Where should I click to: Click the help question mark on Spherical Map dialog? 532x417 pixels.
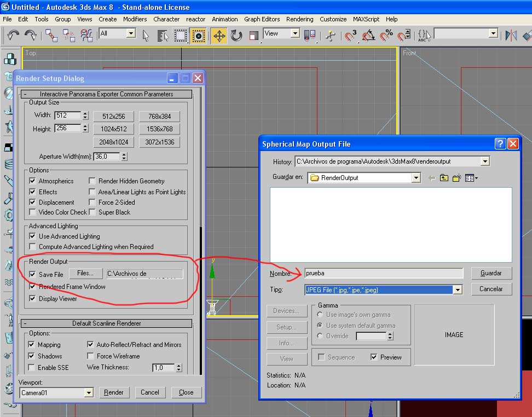(500, 144)
